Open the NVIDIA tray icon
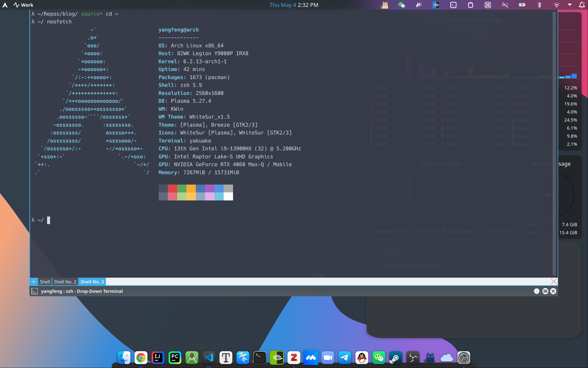Viewport: 588px width, 368px height. point(436,5)
